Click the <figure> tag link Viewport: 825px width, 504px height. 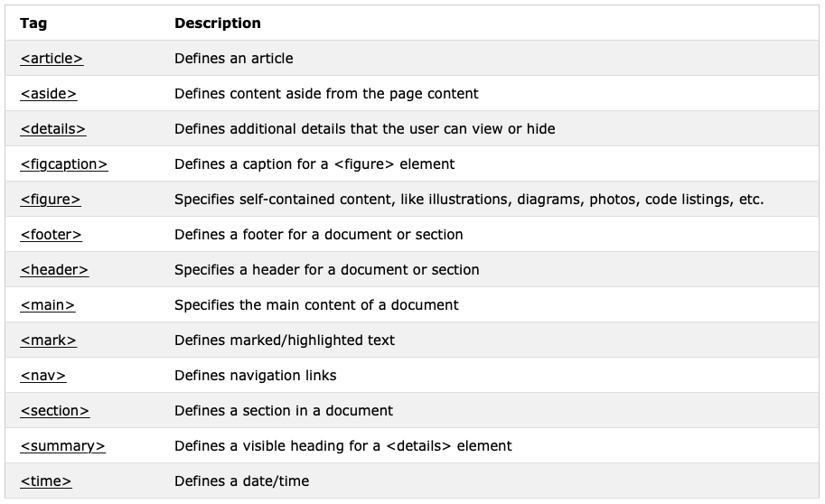pos(50,200)
